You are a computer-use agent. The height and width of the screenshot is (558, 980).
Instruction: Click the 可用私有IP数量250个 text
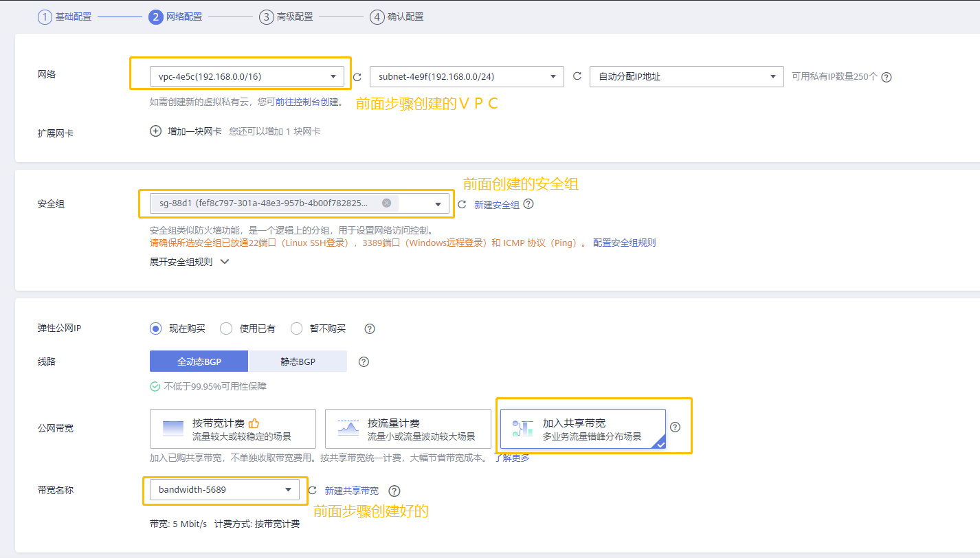835,77
